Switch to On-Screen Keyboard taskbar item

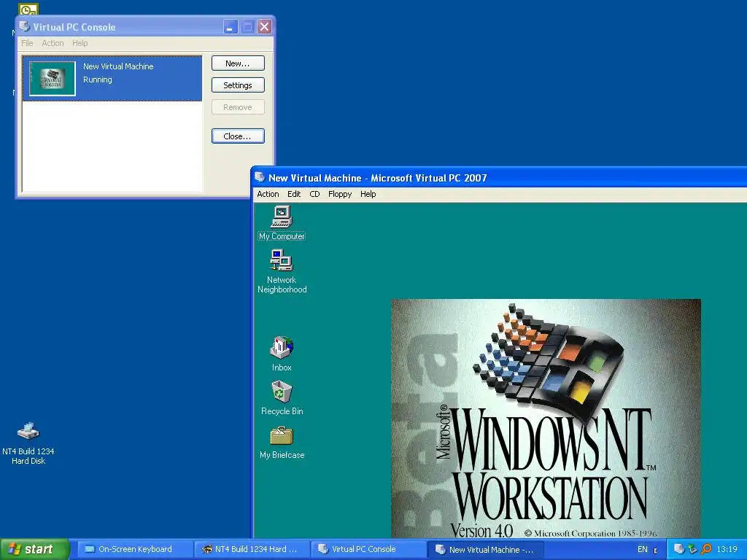click(x=134, y=549)
